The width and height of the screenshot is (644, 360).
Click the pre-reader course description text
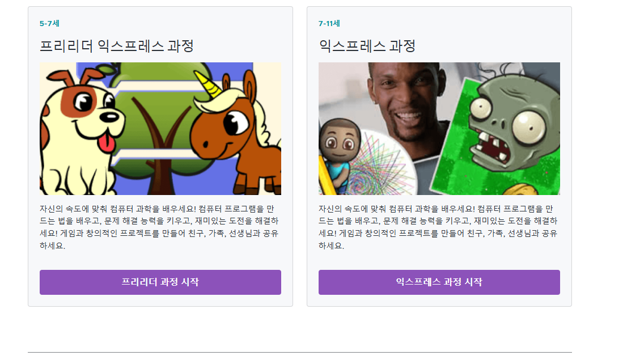159,227
